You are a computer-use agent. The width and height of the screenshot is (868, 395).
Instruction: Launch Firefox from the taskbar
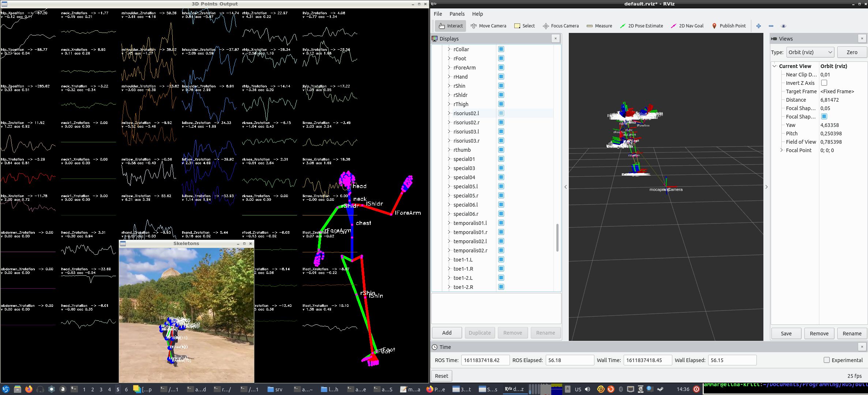click(x=29, y=389)
